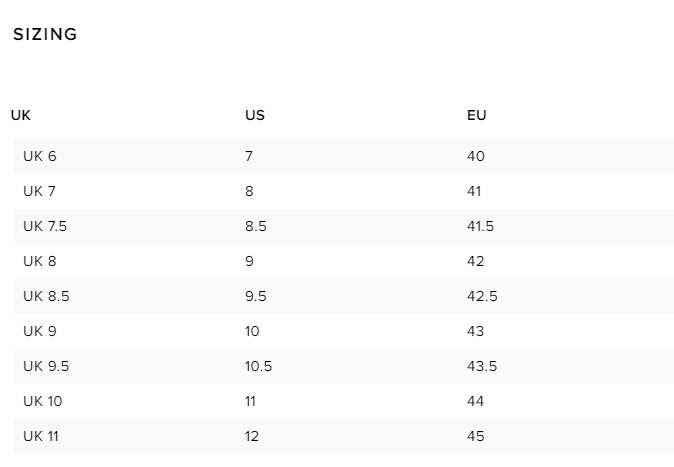Pick the UK 7.5 size cell

(x=45, y=226)
